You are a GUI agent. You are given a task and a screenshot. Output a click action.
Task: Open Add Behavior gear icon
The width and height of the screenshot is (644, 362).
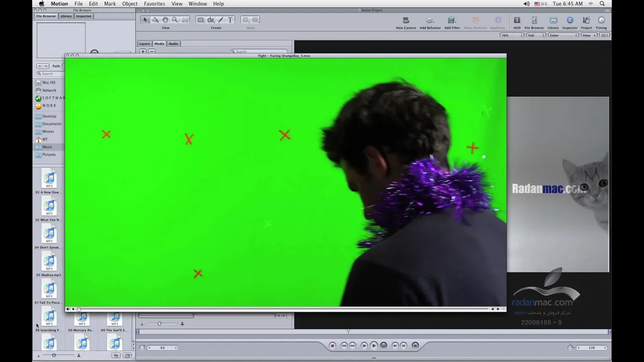[x=430, y=20]
